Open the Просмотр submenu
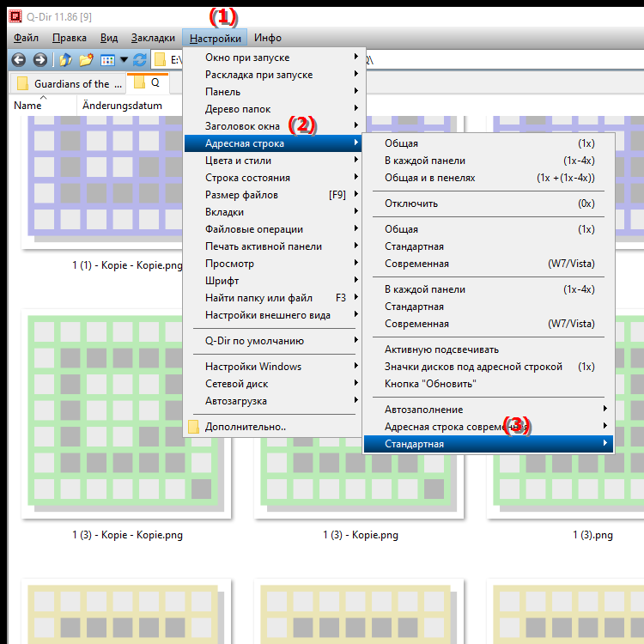This screenshot has width=644, height=644. tap(273, 264)
